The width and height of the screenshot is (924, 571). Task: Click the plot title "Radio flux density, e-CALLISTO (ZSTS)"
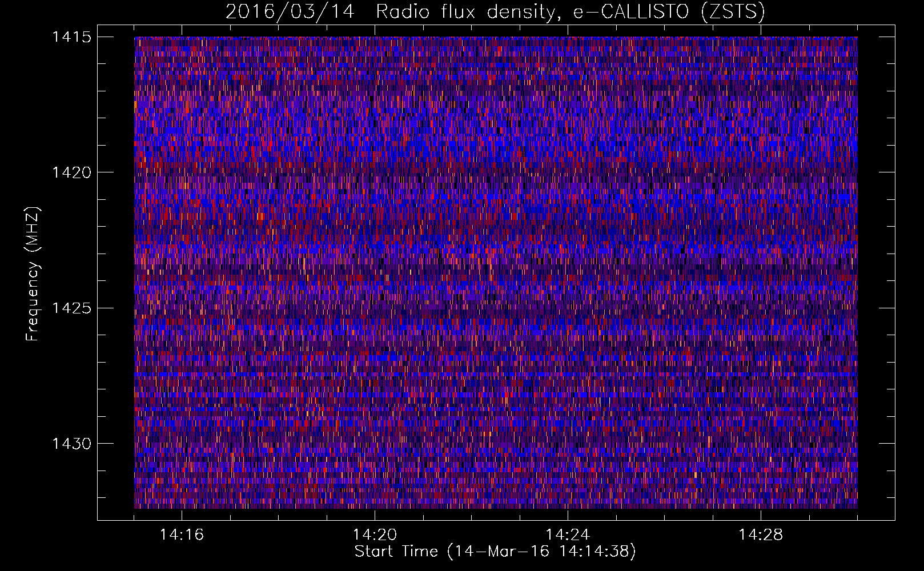click(x=571, y=11)
